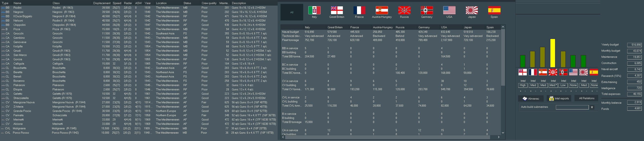This screenshot has width=644, height=141.
Task: Sort ship list by Displacement column
Action: 102,3
